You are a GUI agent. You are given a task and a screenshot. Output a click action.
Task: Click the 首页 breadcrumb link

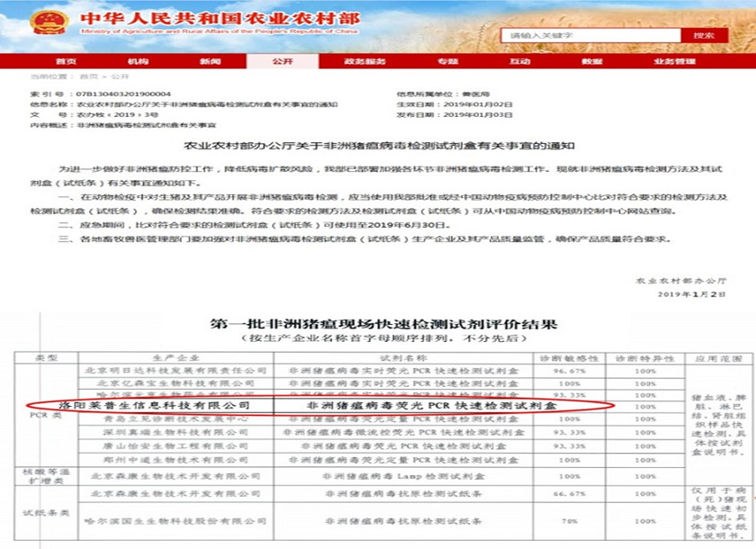pos(89,76)
